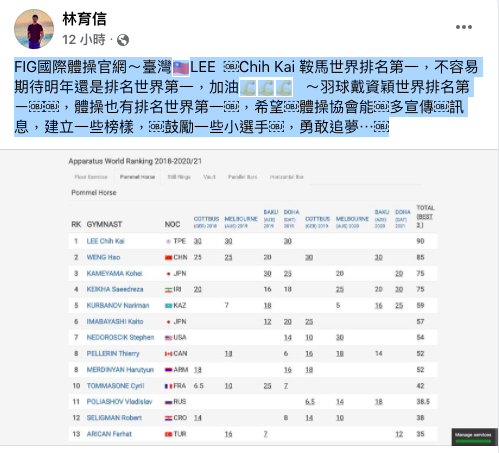Click the public globe privacy icon

click(x=123, y=40)
